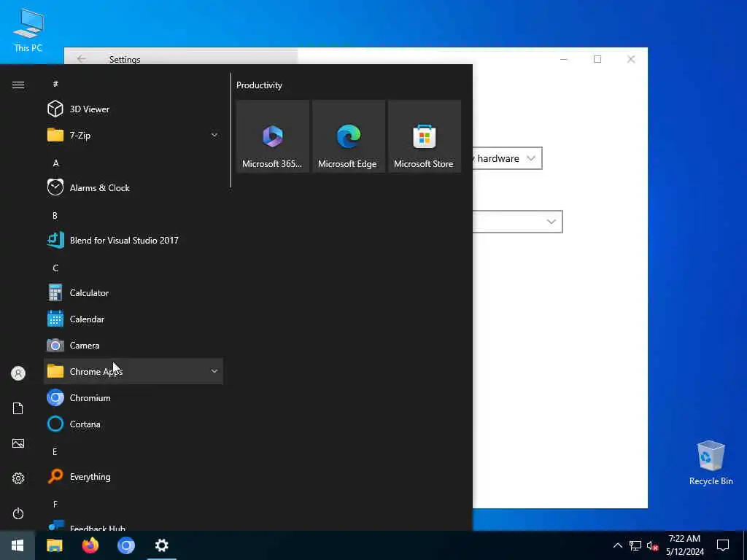This screenshot has width=747, height=560.
Task: Open the hardware dropdown in Settings
Action: click(x=507, y=158)
